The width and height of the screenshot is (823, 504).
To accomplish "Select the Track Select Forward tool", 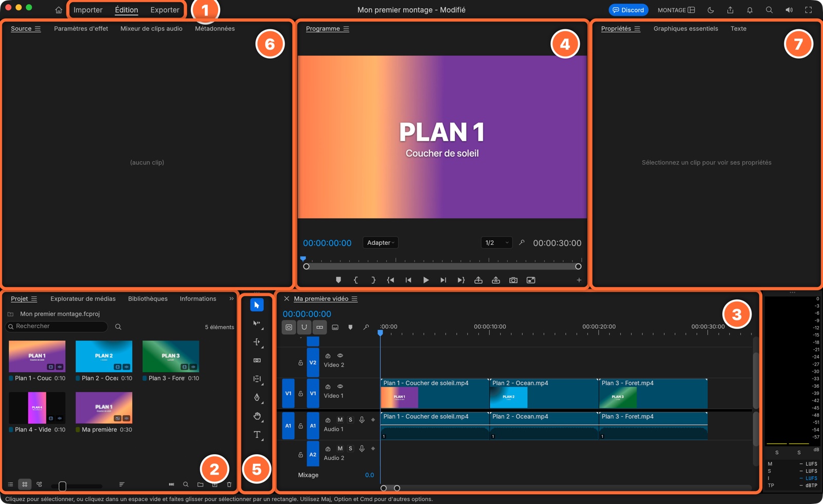I will (257, 323).
